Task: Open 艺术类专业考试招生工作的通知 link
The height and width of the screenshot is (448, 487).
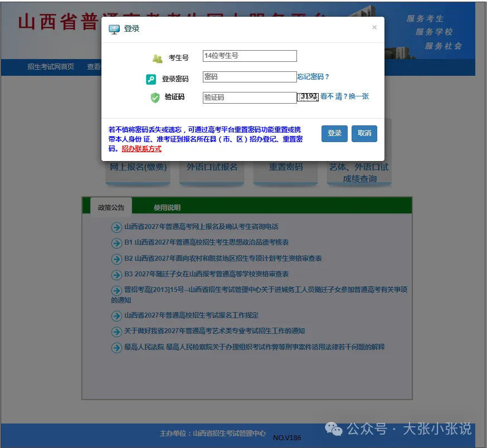Action: [215, 330]
